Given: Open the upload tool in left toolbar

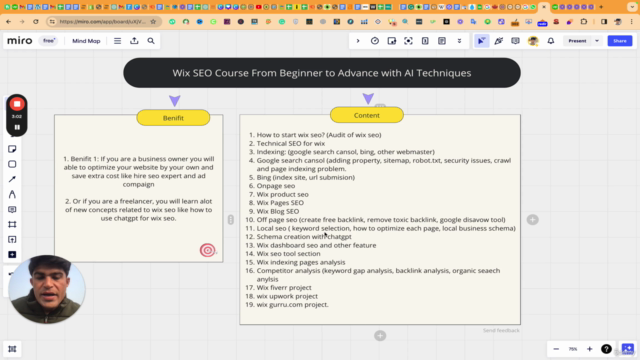Looking at the screenshot, I should point(12,240).
